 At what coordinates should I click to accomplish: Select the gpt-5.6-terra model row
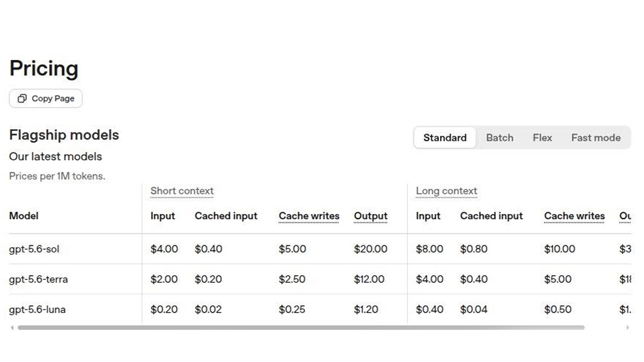(x=320, y=279)
